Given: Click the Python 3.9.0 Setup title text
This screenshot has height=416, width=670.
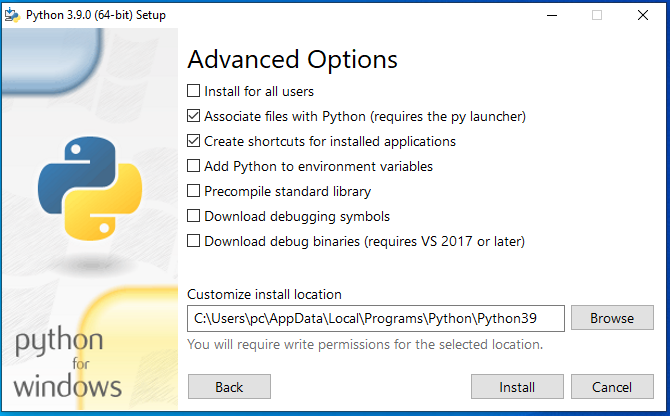Looking at the screenshot, I should (96, 15).
